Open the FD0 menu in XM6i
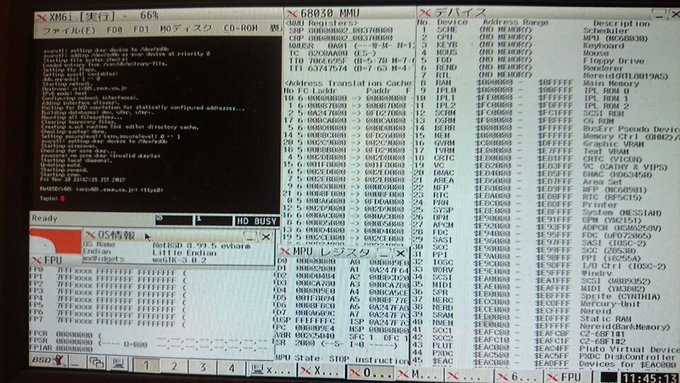Viewport: 680px width, 383px height. pyautogui.click(x=114, y=29)
